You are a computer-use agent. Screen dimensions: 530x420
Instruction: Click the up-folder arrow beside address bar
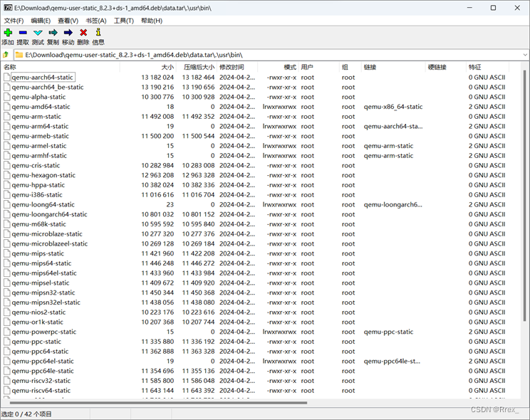pos(6,54)
